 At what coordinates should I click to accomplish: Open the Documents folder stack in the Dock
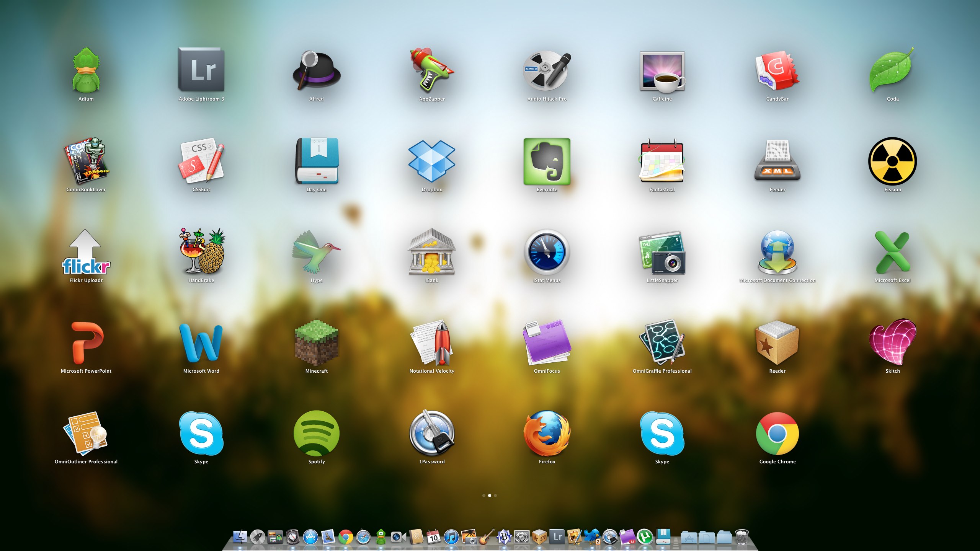click(707, 538)
